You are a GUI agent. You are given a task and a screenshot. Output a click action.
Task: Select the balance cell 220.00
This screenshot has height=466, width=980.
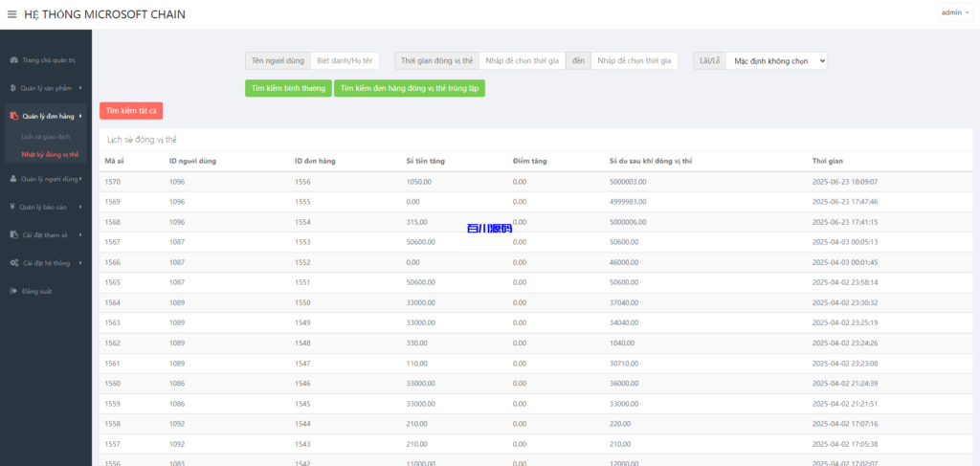click(620, 424)
